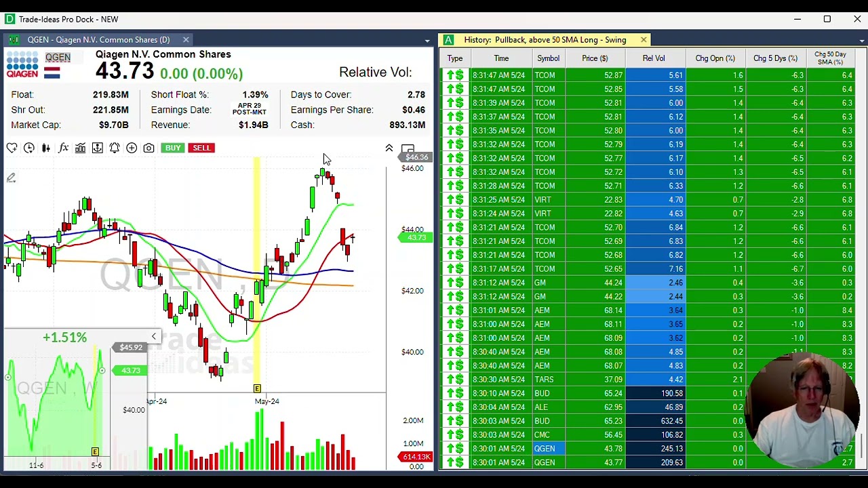This screenshot has width=868, height=488.
Task: Select the BUD row with Rel Vol 632.45
Action: point(648,421)
